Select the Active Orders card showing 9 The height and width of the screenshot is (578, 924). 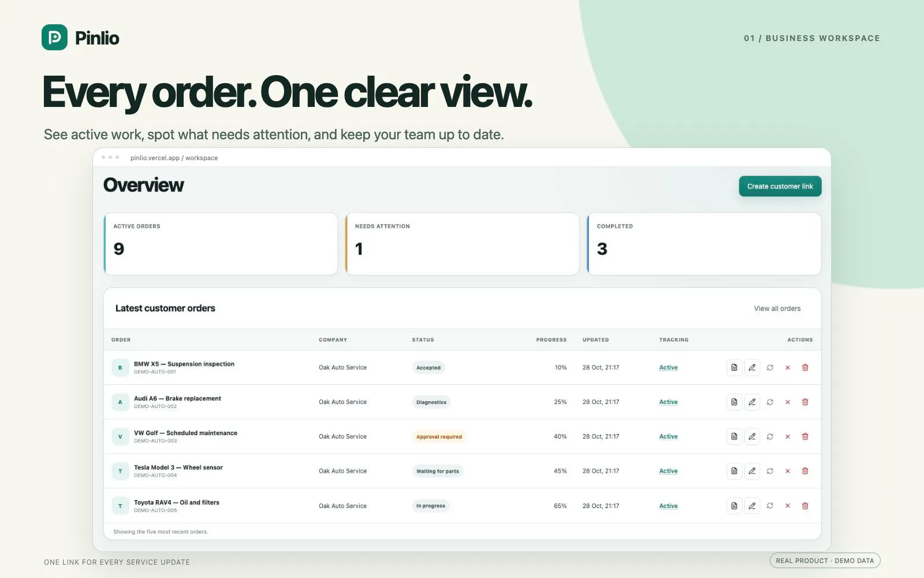(x=221, y=244)
